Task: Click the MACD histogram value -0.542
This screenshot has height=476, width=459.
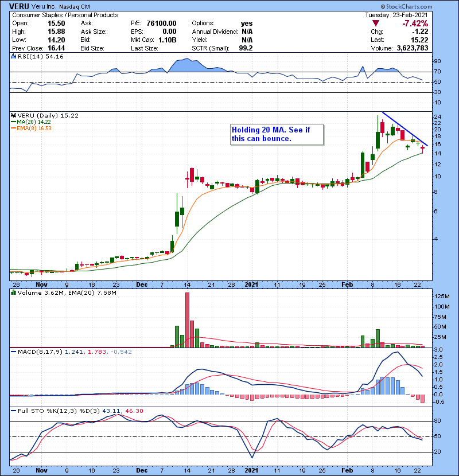Action: [x=121, y=352]
